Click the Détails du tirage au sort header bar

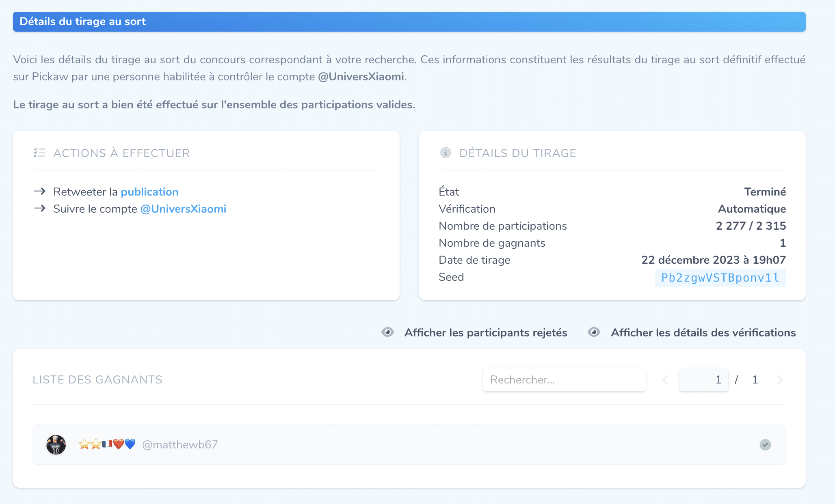[409, 22]
